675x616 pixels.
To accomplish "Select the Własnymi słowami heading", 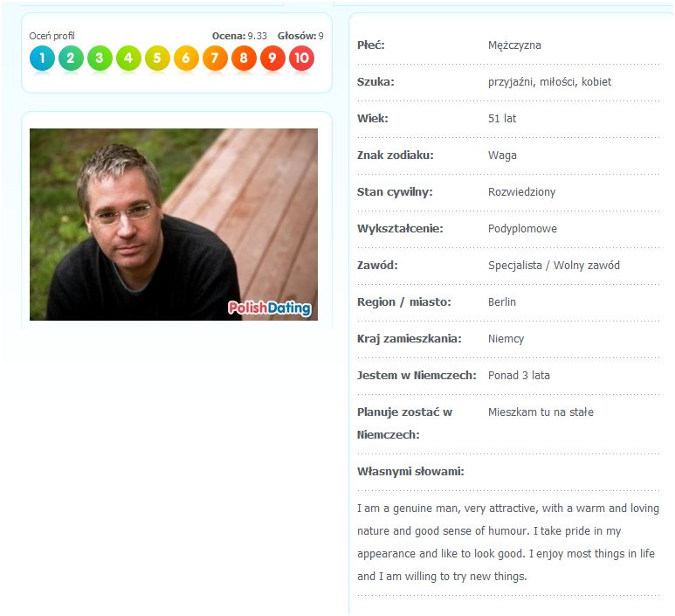I will pos(410,472).
